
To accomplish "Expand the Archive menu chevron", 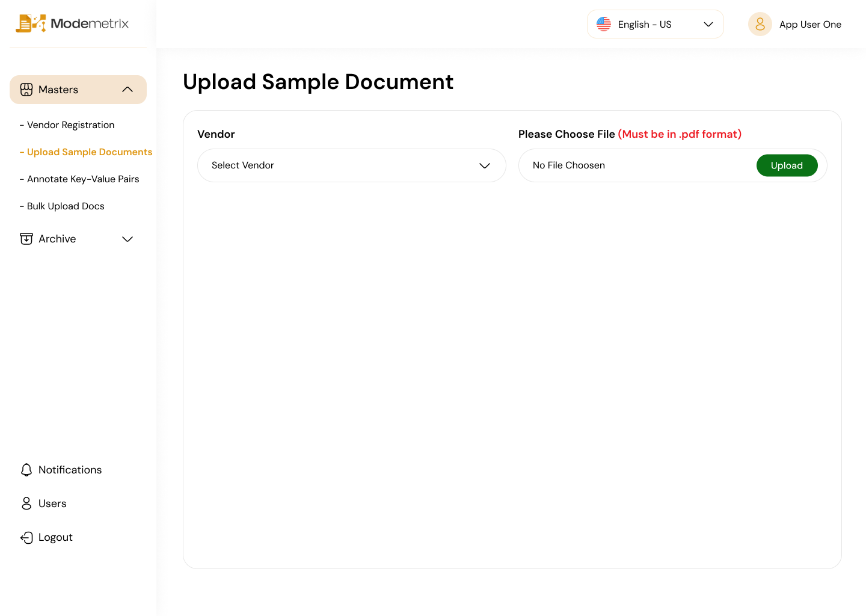I will [127, 239].
